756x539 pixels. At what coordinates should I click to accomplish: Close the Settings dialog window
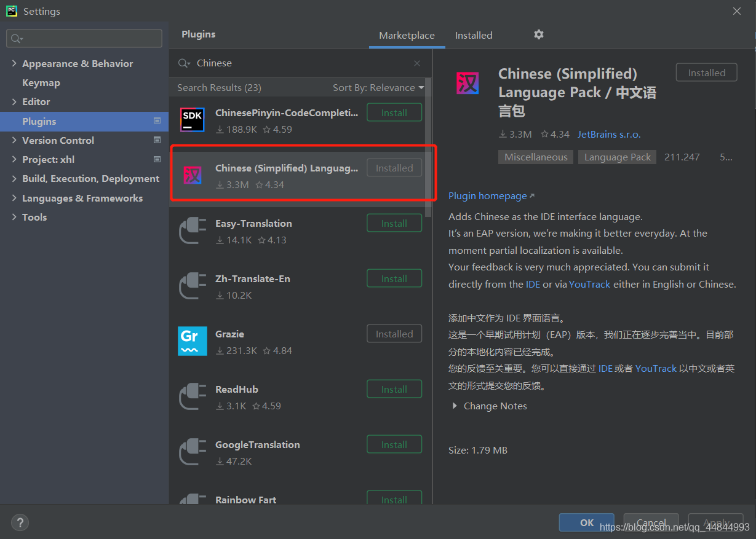point(737,11)
